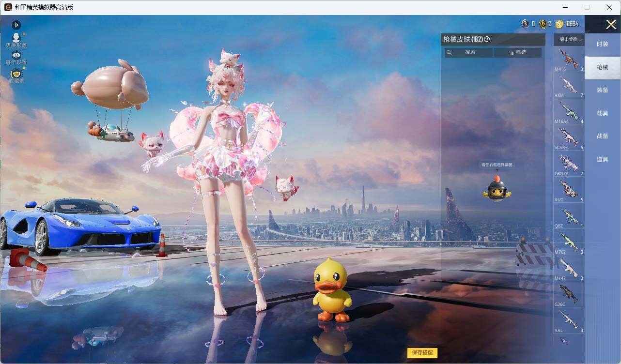The width and height of the screenshot is (621, 364).
Task: Pick the AUG weapon entry
Action: coord(569,190)
